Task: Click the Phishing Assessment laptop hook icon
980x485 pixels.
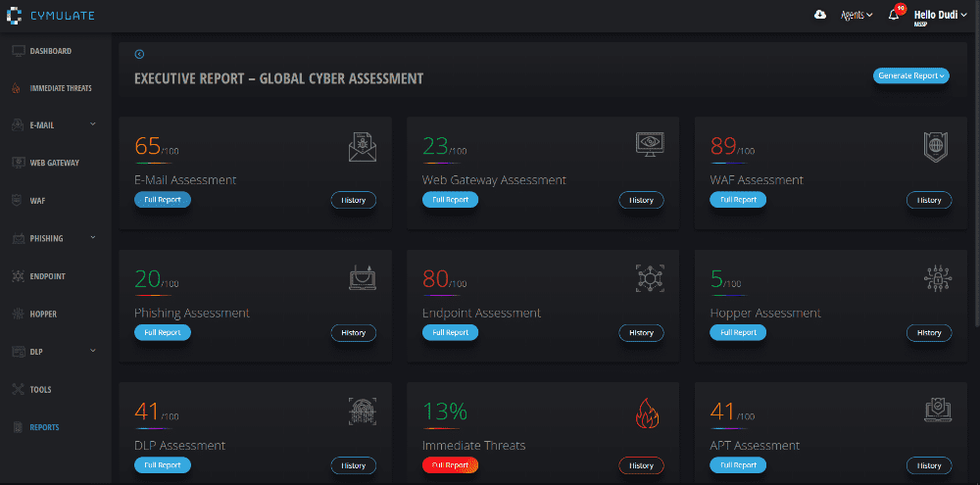Action: [363, 278]
